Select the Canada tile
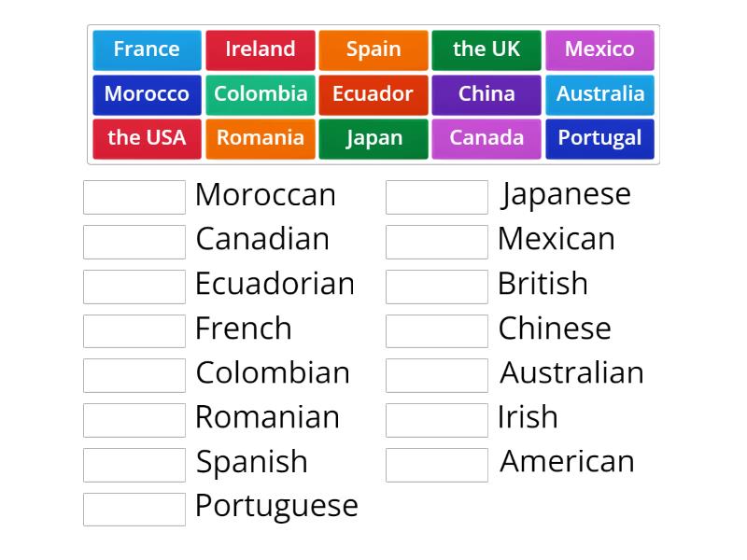The image size is (747, 560). click(x=486, y=137)
